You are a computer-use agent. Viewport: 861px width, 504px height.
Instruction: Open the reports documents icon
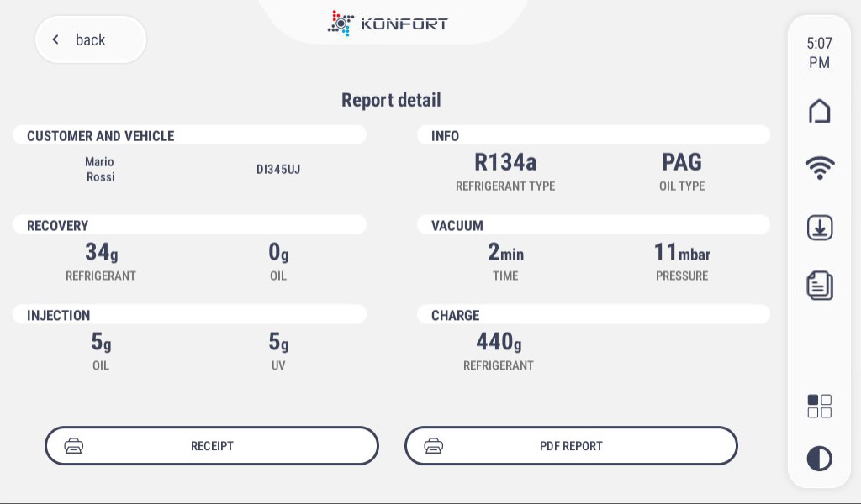point(819,285)
